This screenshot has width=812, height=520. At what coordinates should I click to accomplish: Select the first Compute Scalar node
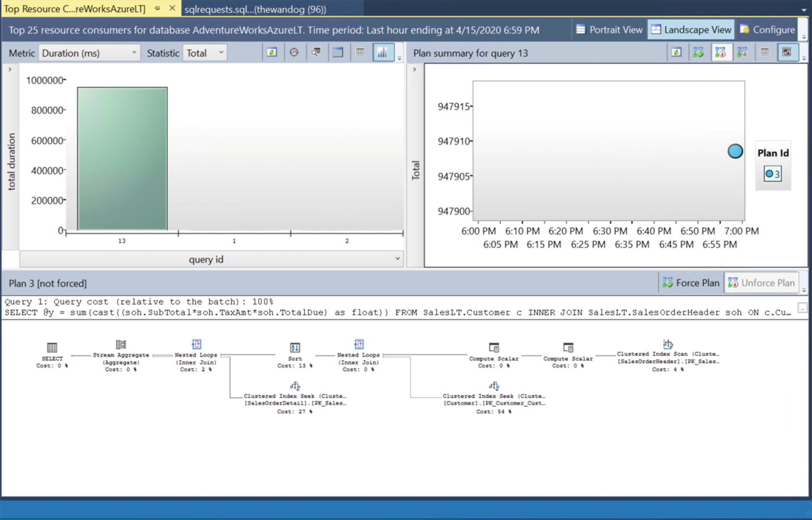coord(494,356)
